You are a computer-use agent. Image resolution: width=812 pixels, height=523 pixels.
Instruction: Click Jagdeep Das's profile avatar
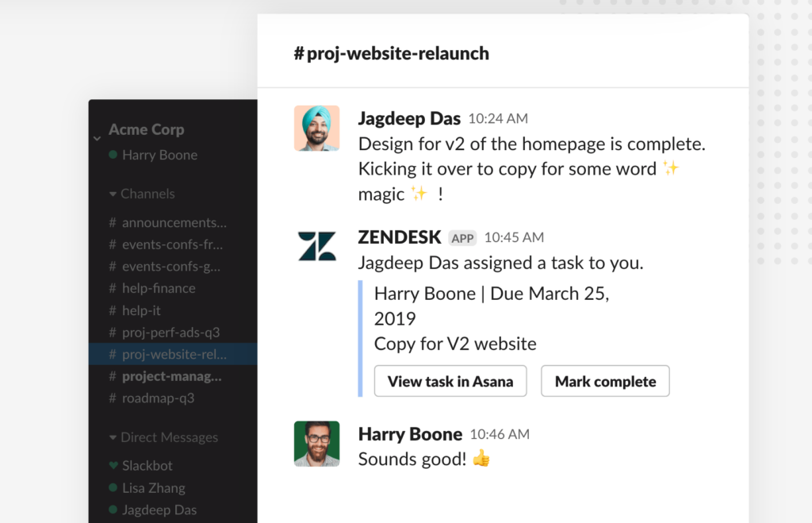[316, 128]
